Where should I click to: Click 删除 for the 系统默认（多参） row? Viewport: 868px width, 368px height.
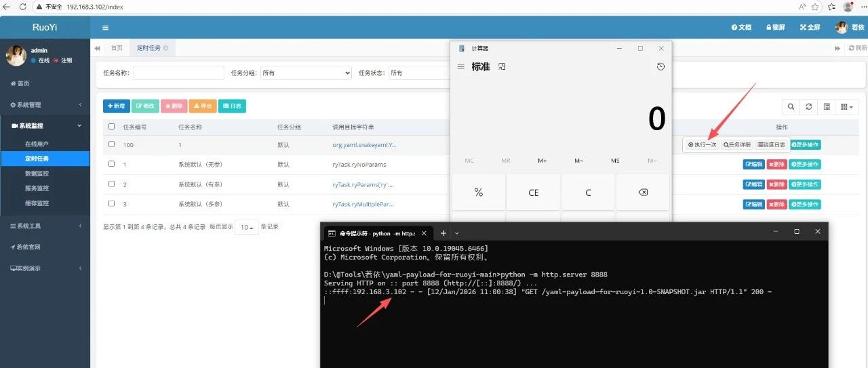(x=776, y=203)
